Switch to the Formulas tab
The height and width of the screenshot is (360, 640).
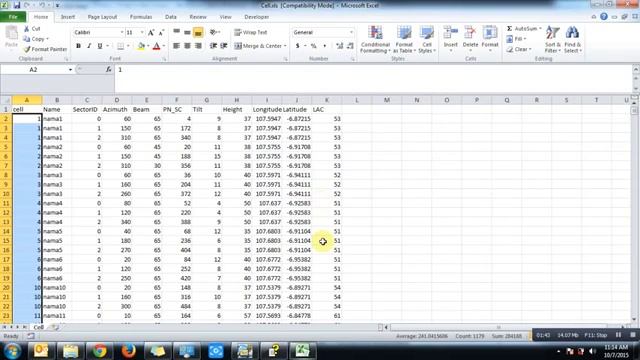(141, 17)
